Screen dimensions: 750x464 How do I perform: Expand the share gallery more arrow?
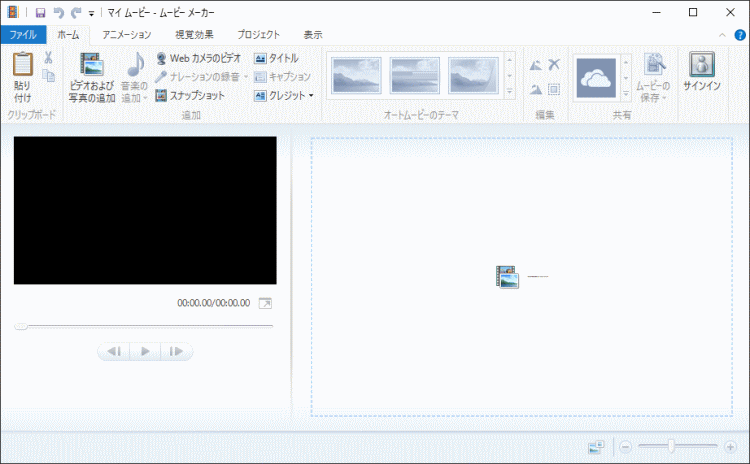point(626,94)
